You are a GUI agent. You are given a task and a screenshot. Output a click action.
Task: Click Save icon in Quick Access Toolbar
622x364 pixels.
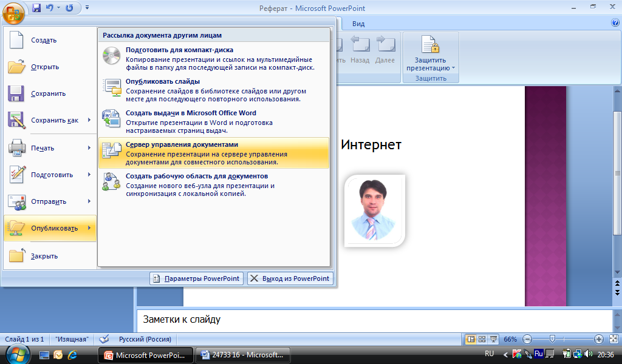point(36,8)
